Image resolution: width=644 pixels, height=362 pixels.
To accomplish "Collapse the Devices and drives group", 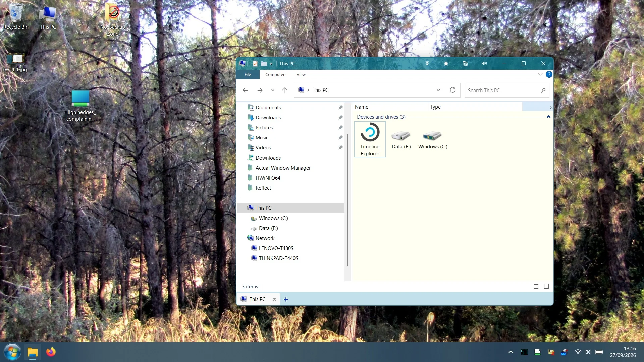I will (x=548, y=117).
